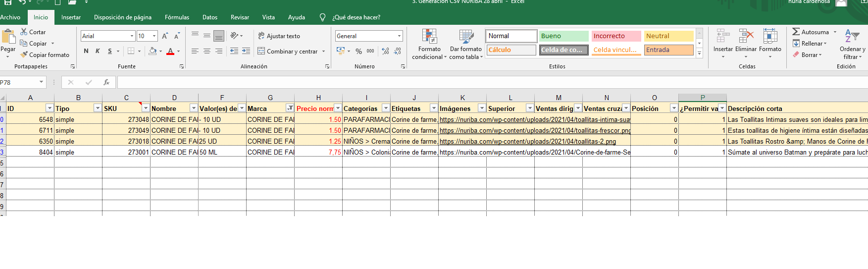Open Ordenar y filtrar
868x269 pixels.
[852, 44]
